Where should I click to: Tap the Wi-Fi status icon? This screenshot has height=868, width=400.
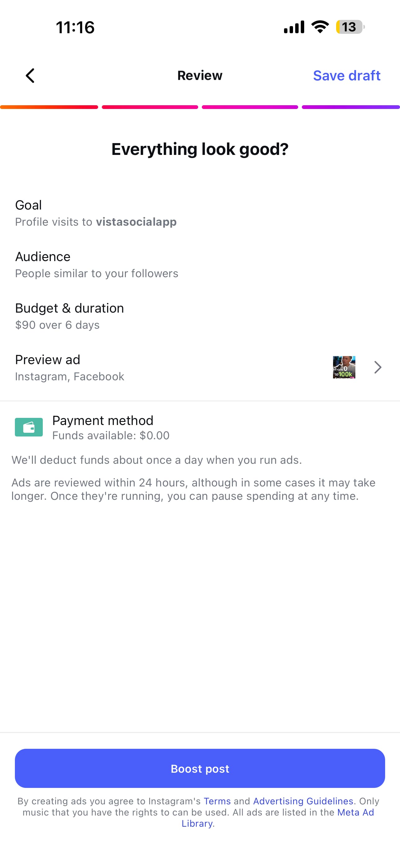320,27
